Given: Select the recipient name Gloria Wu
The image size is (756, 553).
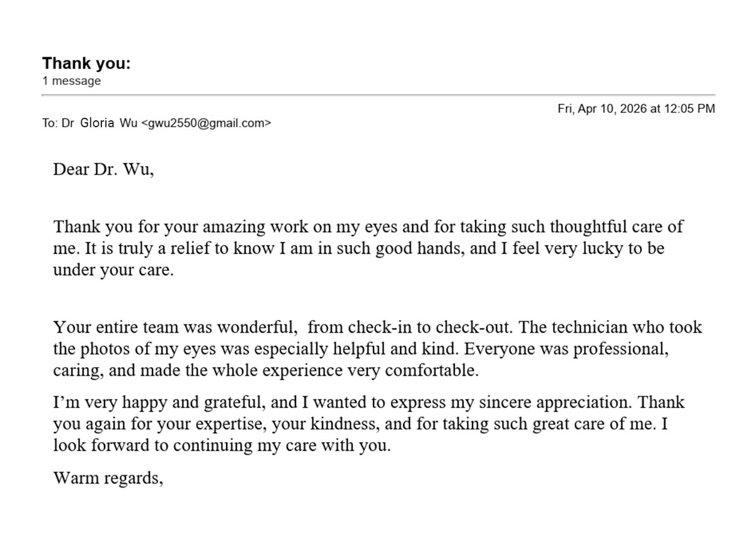Looking at the screenshot, I should pos(108,123).
